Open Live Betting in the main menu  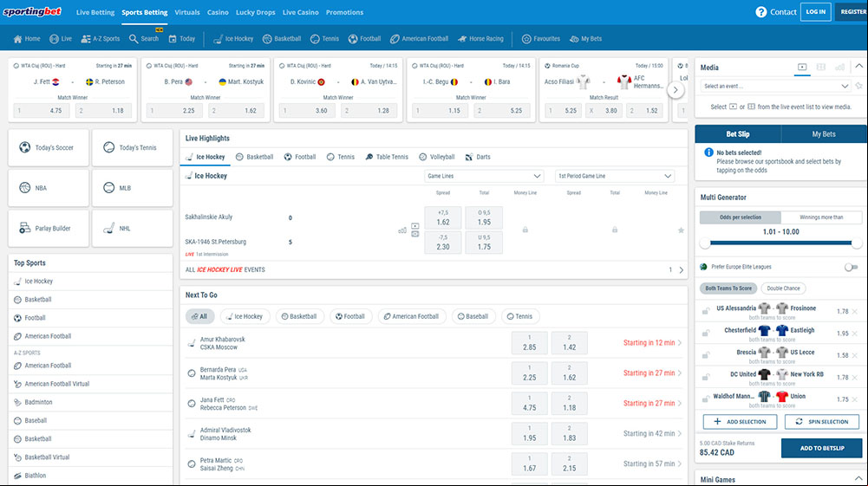click(x=95, y=12)
